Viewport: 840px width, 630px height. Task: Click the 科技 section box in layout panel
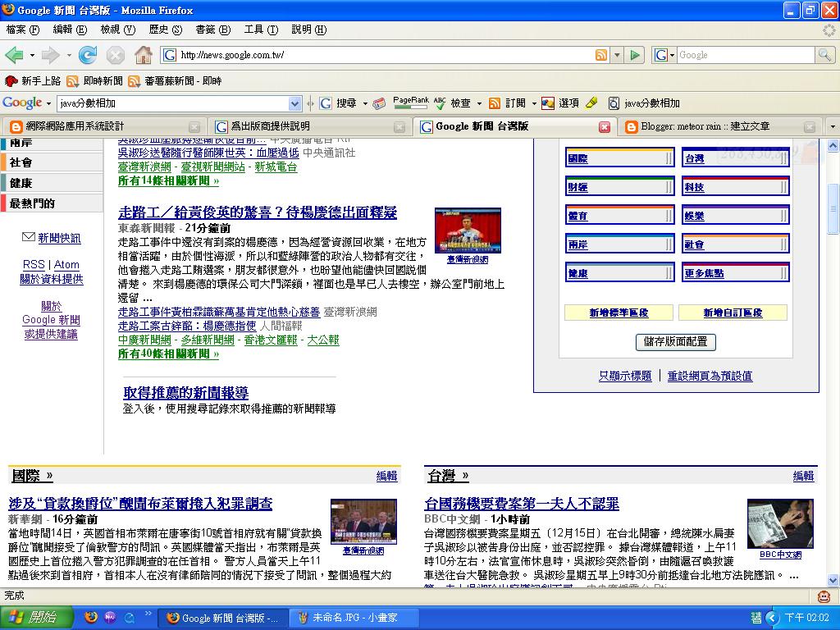click(736, 187)
